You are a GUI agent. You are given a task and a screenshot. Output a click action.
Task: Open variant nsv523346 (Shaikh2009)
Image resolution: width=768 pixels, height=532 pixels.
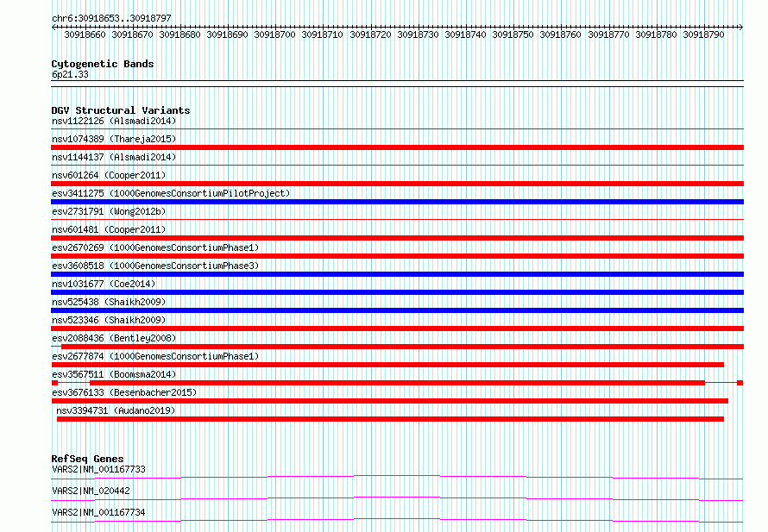109,320
